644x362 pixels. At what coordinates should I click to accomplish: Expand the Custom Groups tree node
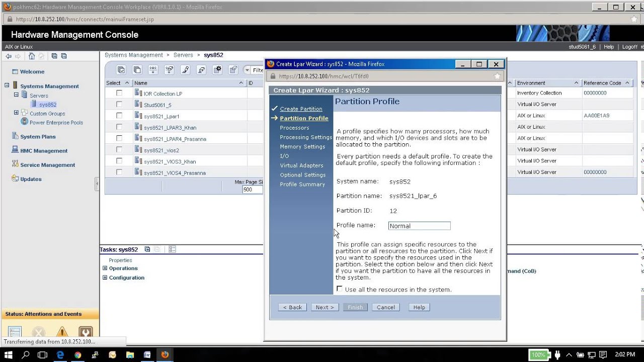click(x=16, y=113)
